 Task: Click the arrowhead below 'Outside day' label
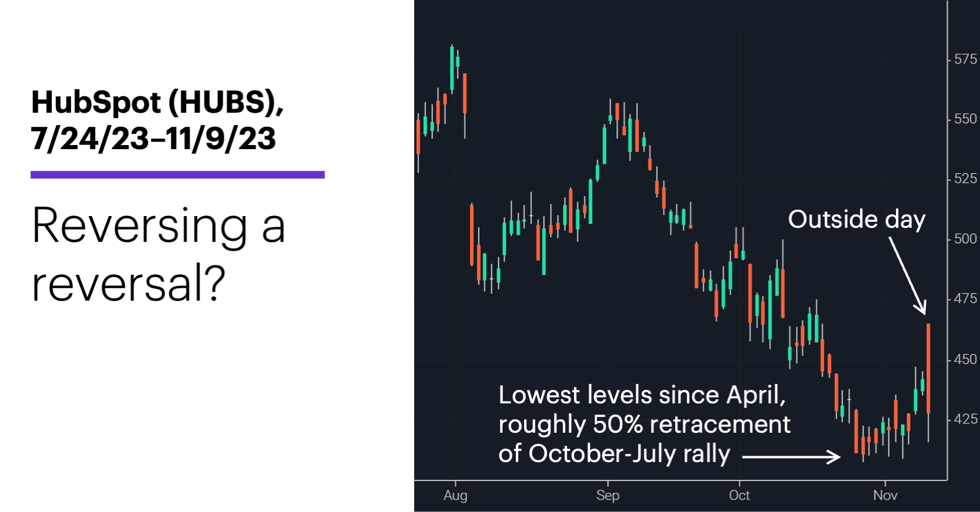click(x=921, y=306)
